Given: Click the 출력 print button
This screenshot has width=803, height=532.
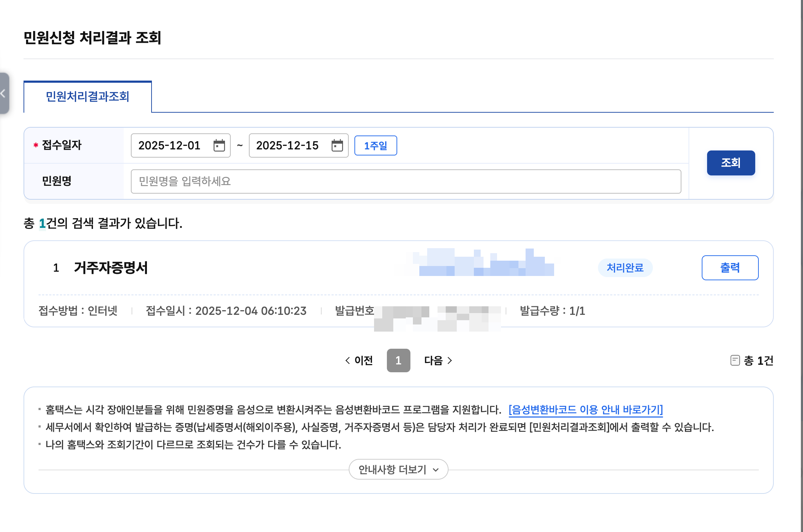Looking at the screenshot, I should tap(730, 268).
